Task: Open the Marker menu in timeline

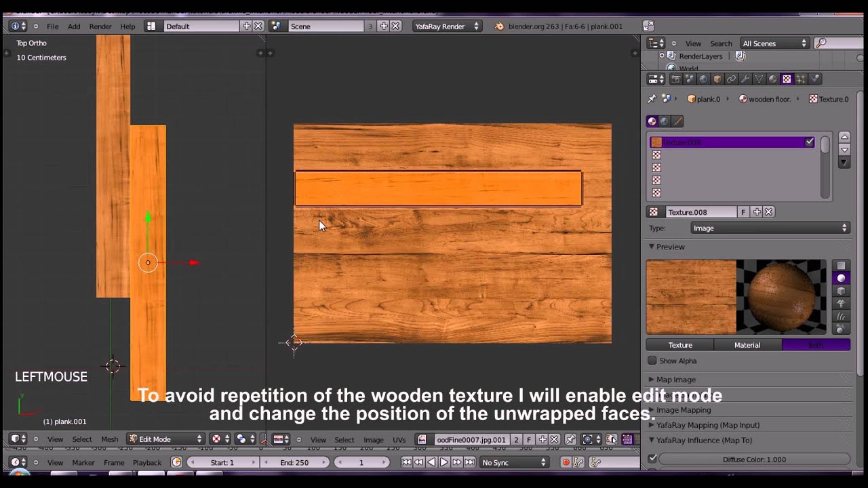Action: point(83,462)
